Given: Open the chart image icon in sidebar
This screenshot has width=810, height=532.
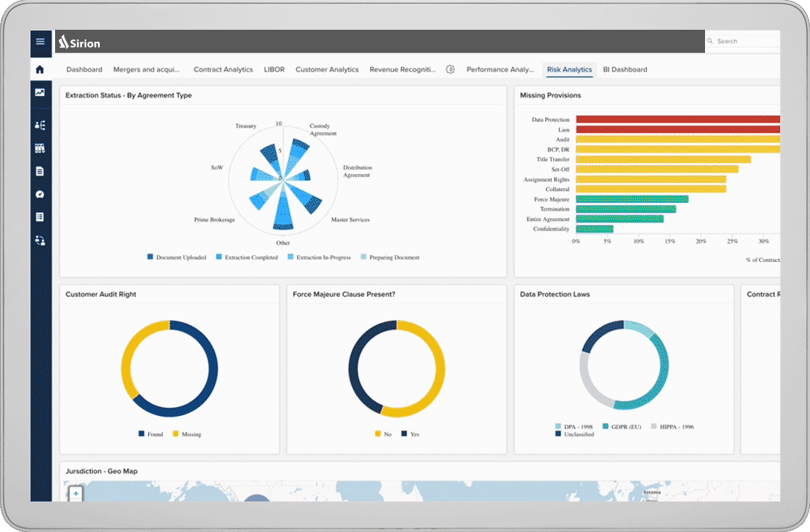Looking at the screenshot, I should pos(40,92).
